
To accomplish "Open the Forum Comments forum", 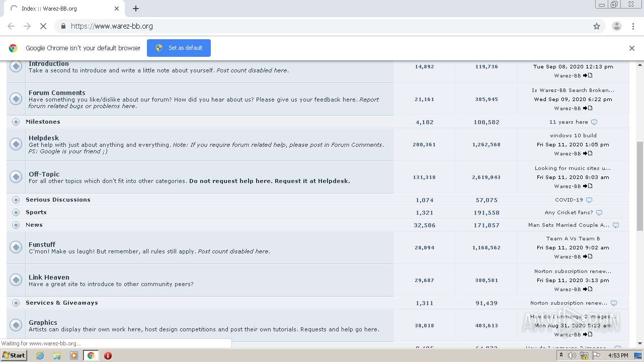I will pos(57,93).
